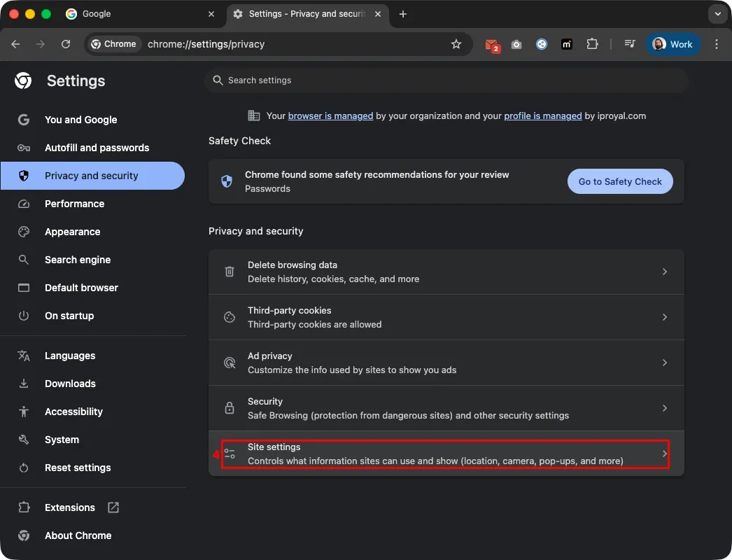The image size is (732, 560).
Task: Open Search engine settings
Action: point(92,260)
